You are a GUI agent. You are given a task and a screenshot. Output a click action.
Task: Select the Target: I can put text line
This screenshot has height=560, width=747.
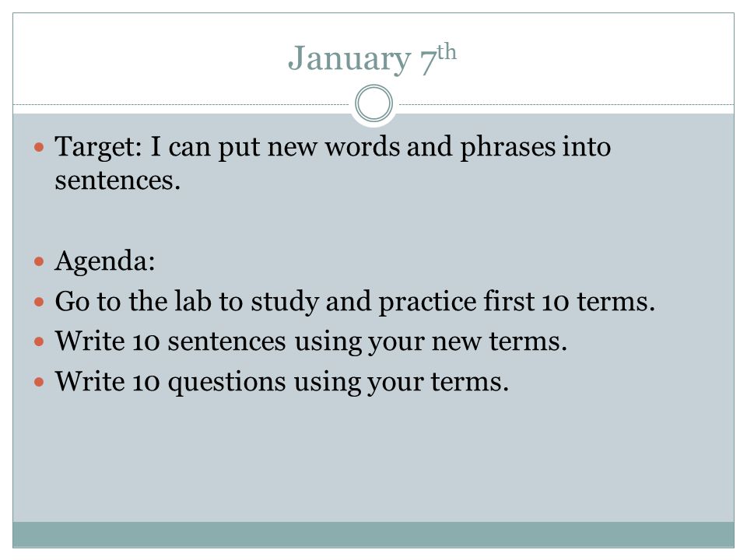332,147
